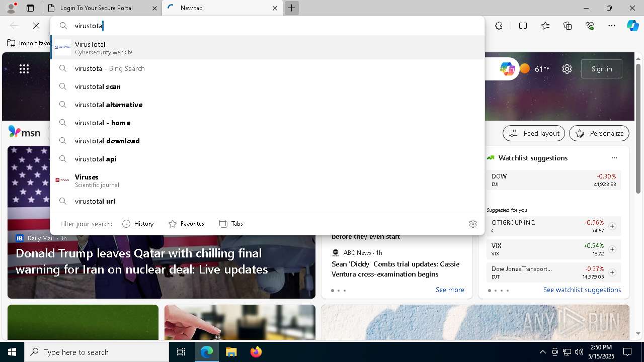Open the Favorites star icon

[545, 26]
